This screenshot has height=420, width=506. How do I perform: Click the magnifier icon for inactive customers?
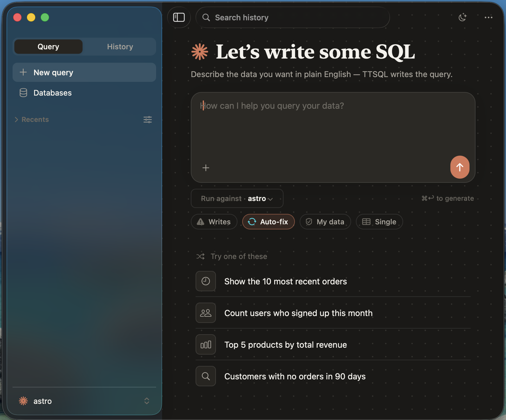206,376
